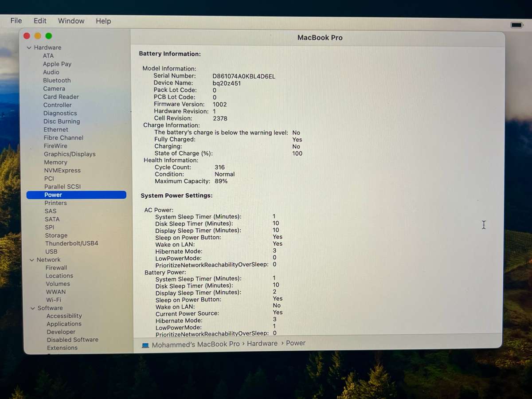Image resolution: width=532 pixels, height=399 pixels.
Task: Click Mohammed's MacBook Pro in path bar
Action: click(196, 344)
